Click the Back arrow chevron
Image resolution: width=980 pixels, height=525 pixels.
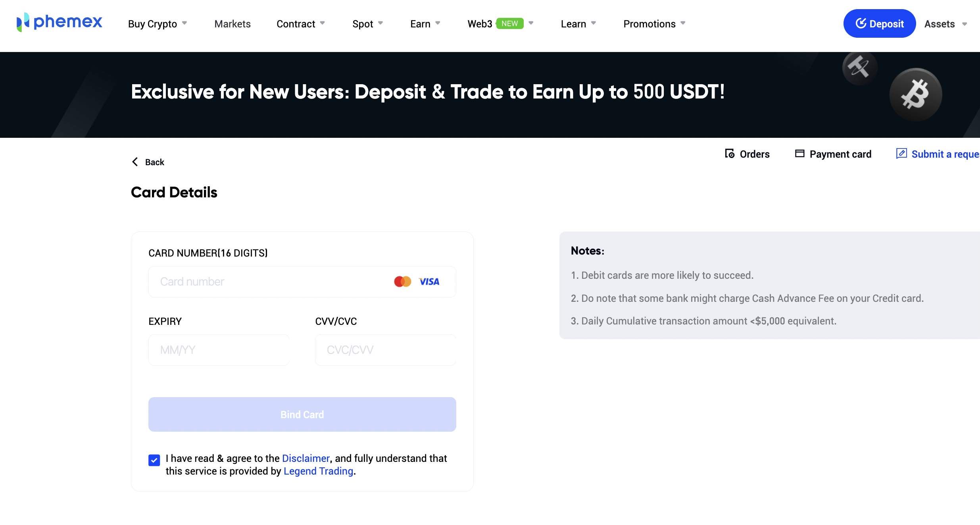click(135, 162)
